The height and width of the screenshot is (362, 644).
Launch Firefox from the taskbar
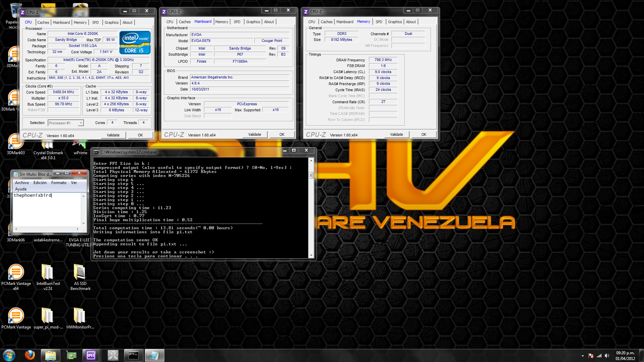[x=30, y=355]
